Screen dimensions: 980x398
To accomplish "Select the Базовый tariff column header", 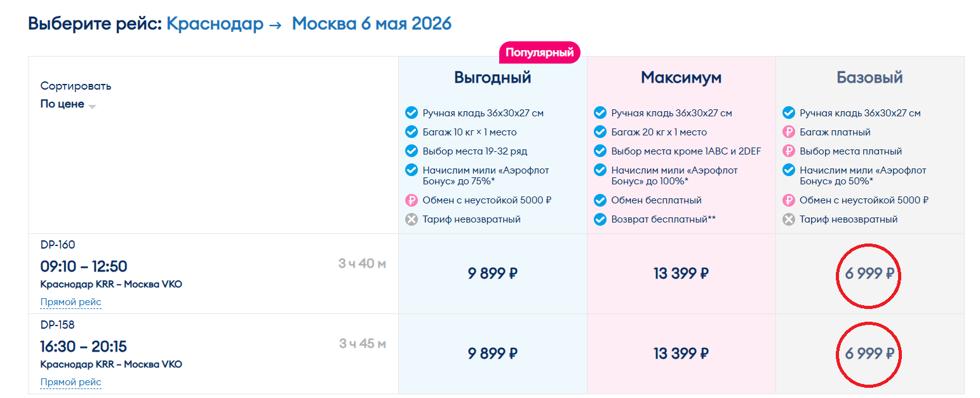I will click(x=869, y=78).
